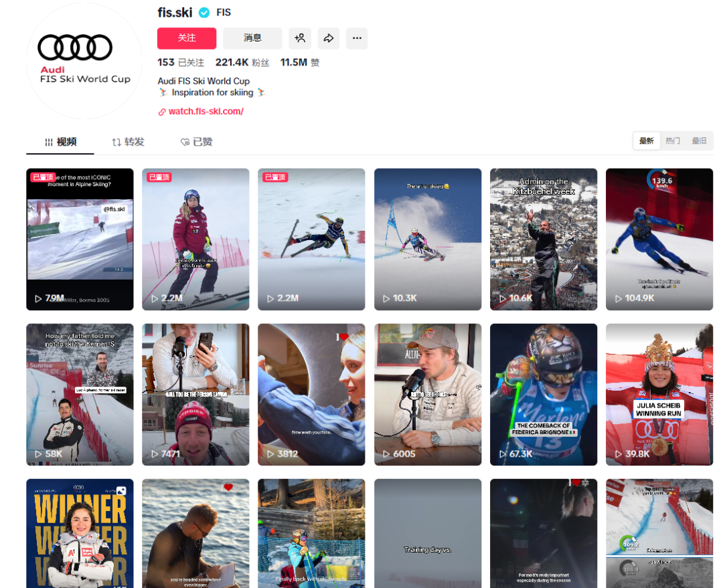Click the blue verified badge icon
The image size is (723, 588).
[x=204, y=13]
